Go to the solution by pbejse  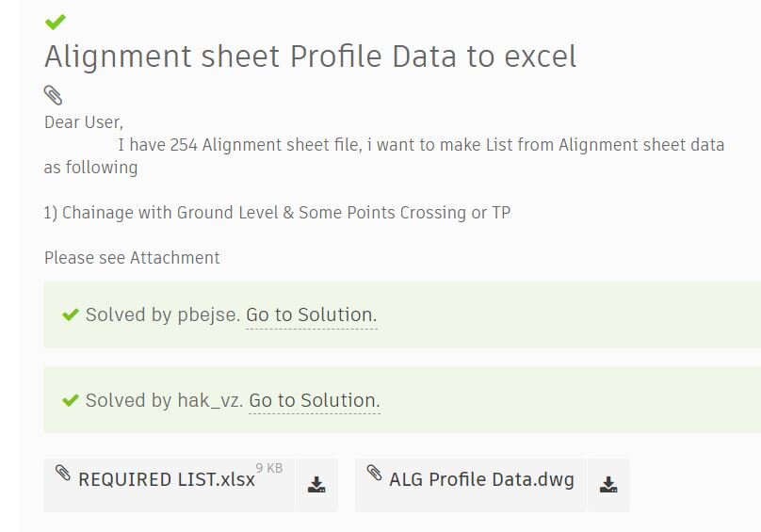point(311,314)
